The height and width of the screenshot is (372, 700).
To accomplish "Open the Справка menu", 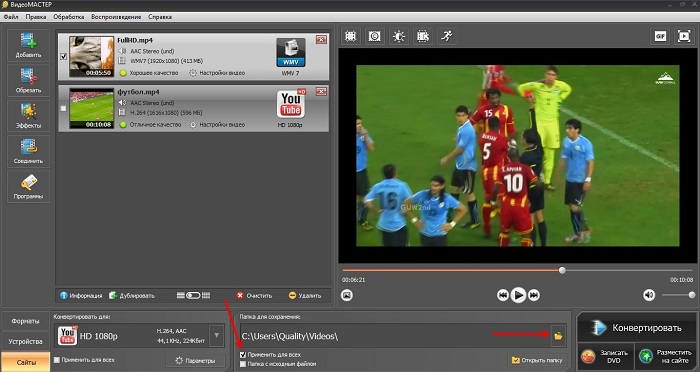I will pyautogui.click(x=160, y=17).
